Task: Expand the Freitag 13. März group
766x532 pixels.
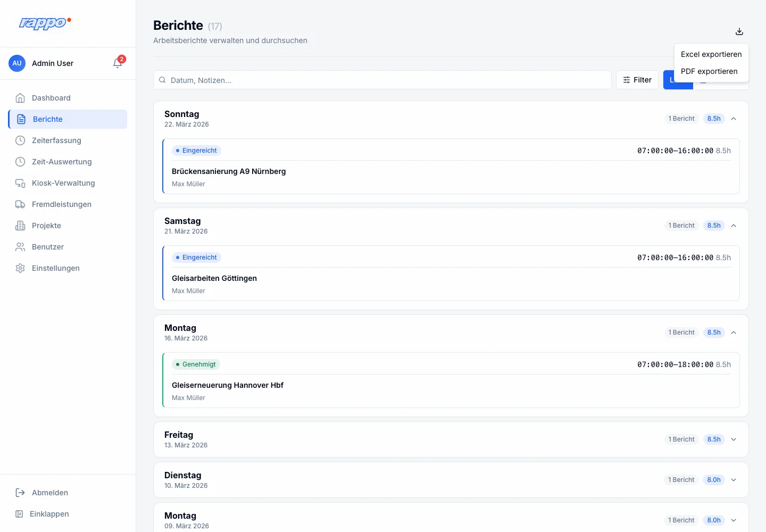Action: click(x=734, y=439)
